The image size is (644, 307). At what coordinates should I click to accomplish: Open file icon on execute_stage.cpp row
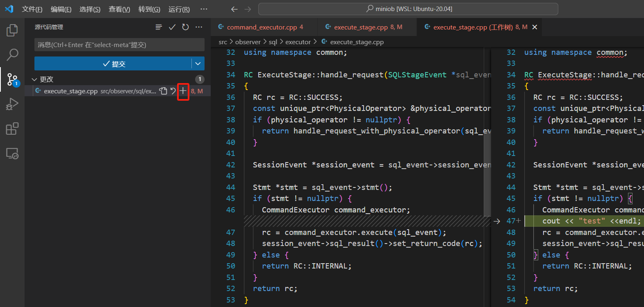click(x=163, y=91)
